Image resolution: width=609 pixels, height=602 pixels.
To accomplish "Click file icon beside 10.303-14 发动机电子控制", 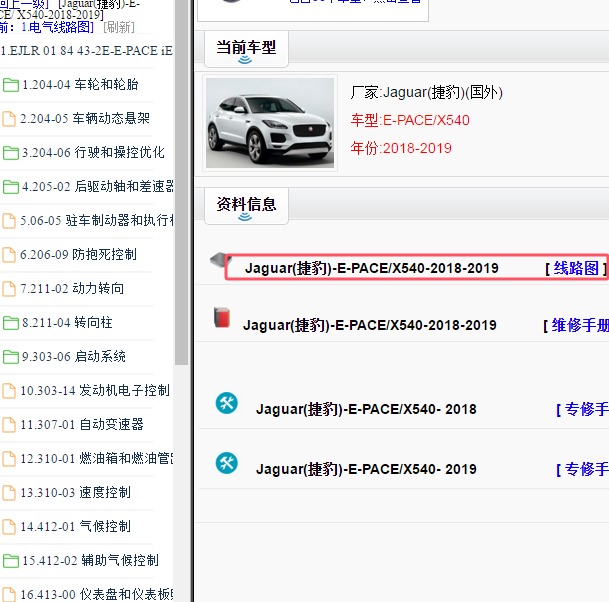I will click(x=9, y=391).
